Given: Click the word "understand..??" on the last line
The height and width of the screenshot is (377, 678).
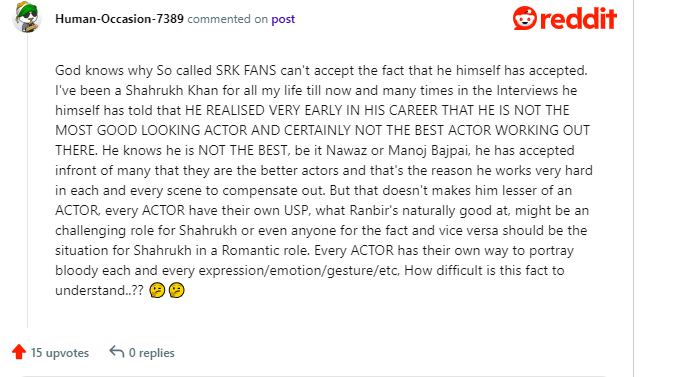Looking at the screenshot, I should pyautogui.click(x=99, y=291).
